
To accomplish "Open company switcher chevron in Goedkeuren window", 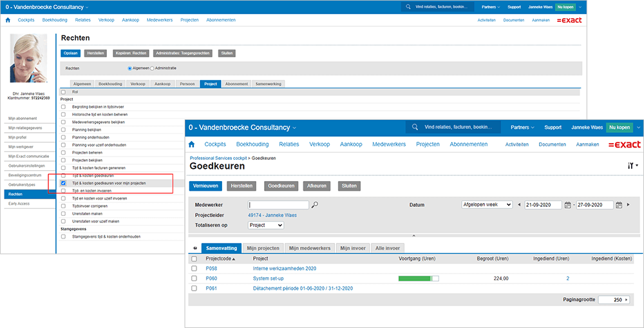I will (x=294, y=128).
